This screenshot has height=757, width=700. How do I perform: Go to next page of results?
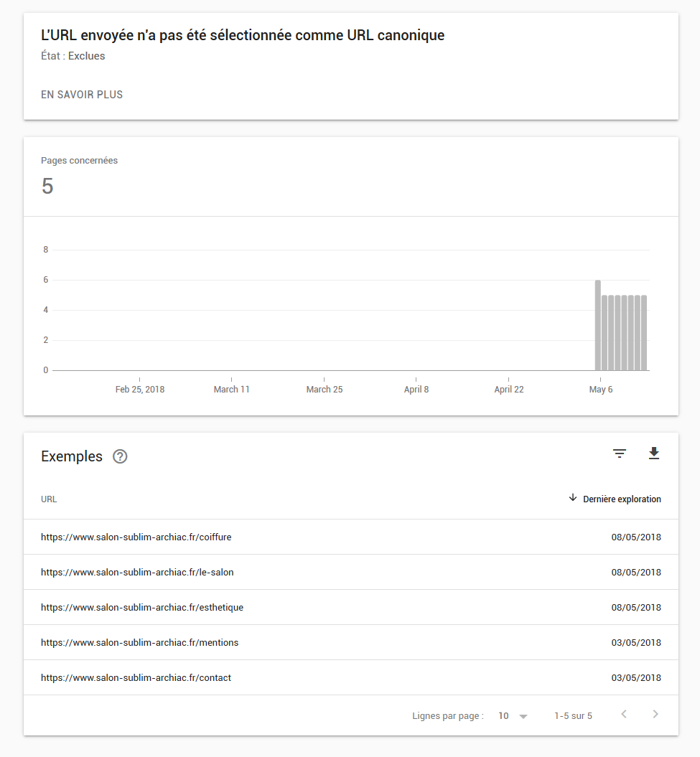655,715
